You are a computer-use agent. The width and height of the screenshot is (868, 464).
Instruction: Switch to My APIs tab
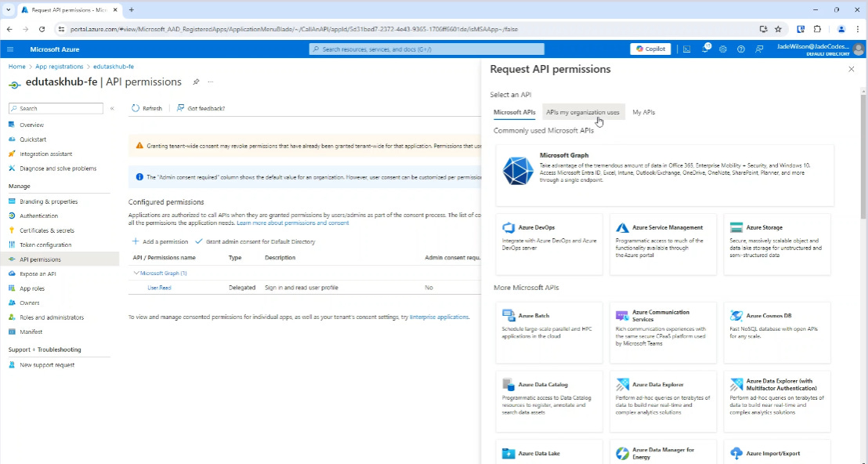point(644,112)
